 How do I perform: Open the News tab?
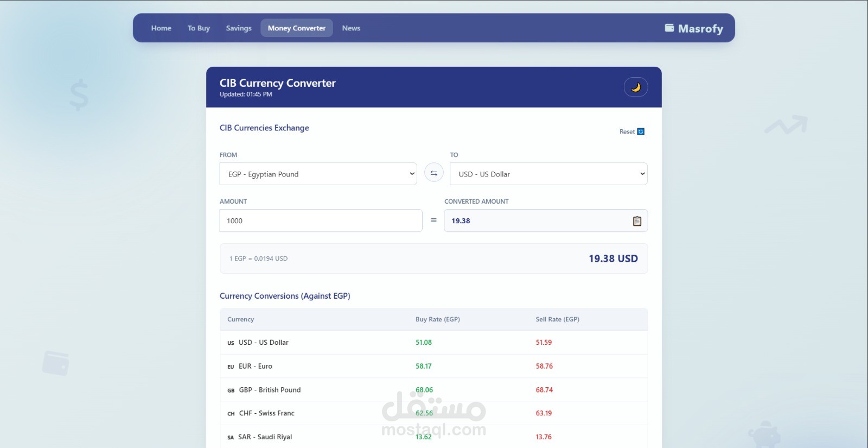click(x=351, y=28)
